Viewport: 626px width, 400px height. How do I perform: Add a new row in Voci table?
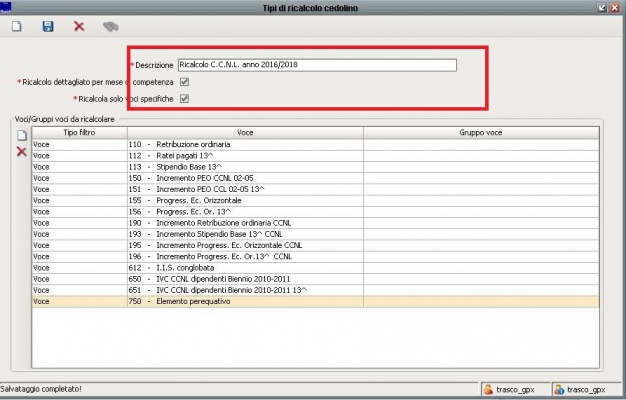(x=22, y=135)
